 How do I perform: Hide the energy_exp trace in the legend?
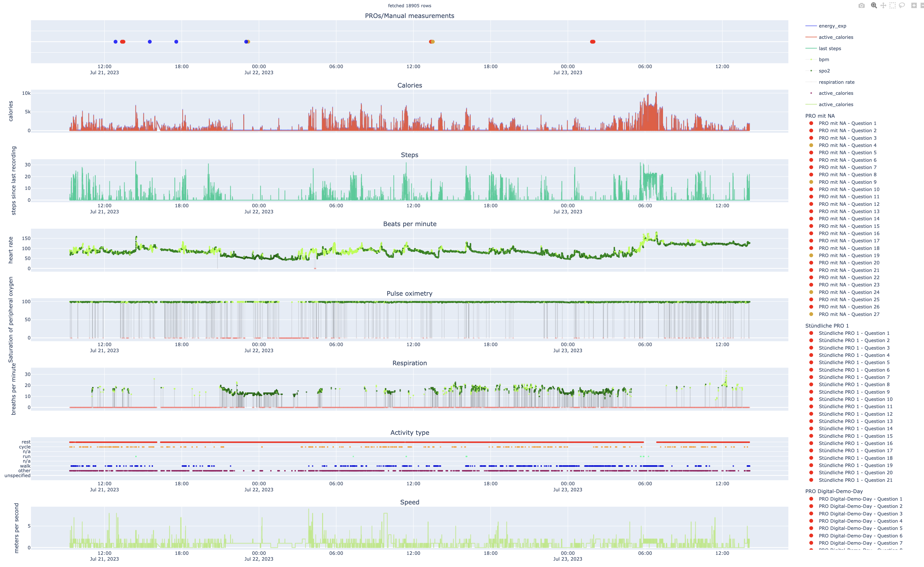pos(832,26)
